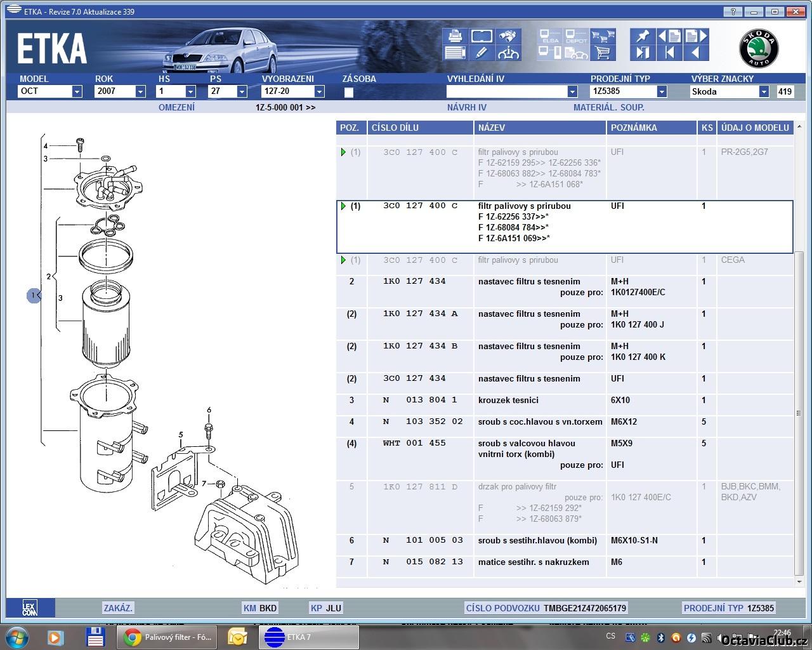Open the PRODEJNÍ TYP dropdown

pos(662,91)
